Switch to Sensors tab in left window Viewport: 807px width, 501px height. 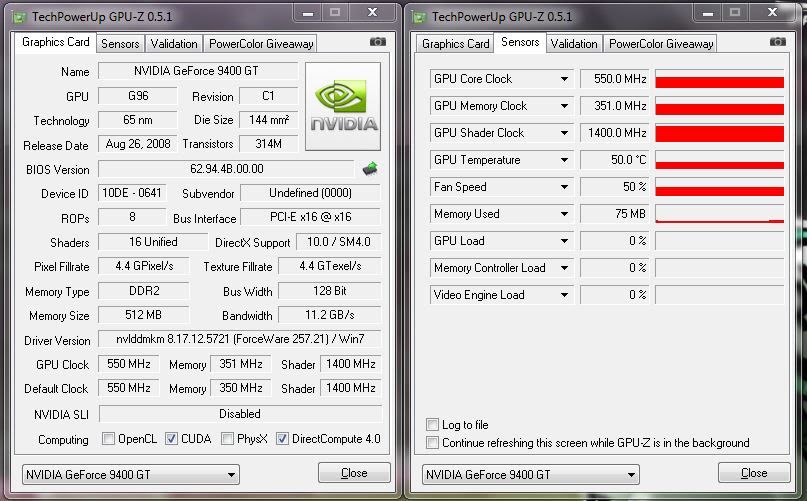point(120,44)
